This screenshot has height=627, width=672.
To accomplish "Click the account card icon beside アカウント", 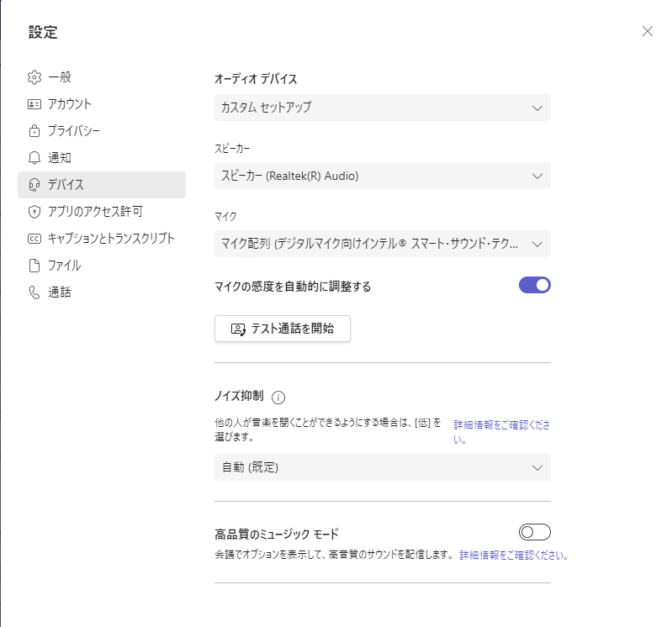I will 34,104.
